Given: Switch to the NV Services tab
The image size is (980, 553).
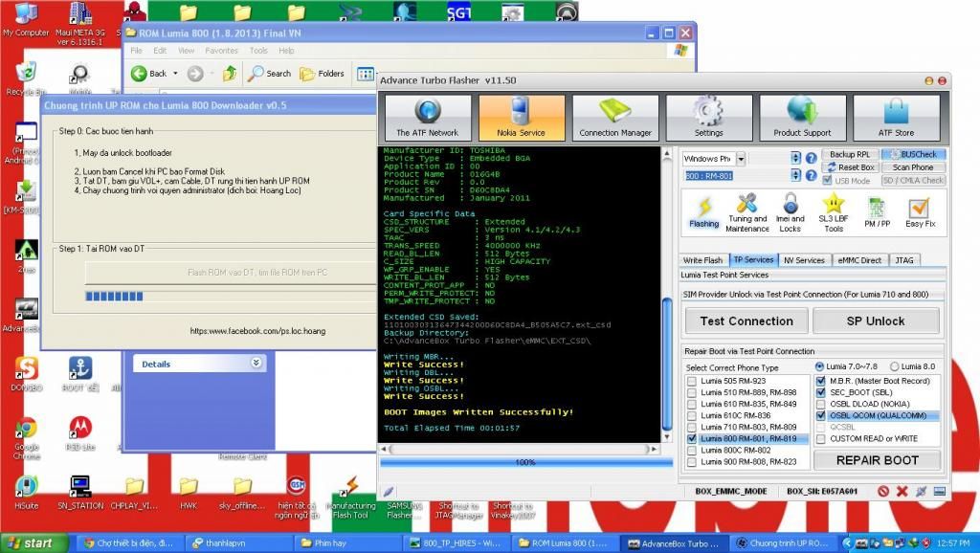Looking at the screenshot, I should pyautogui.click(x=804, y=260).
